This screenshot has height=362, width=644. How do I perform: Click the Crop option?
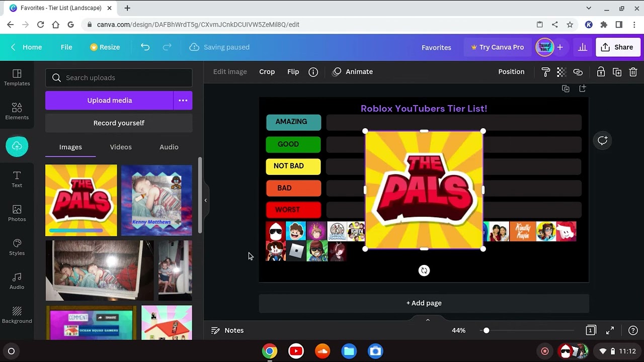267,72
